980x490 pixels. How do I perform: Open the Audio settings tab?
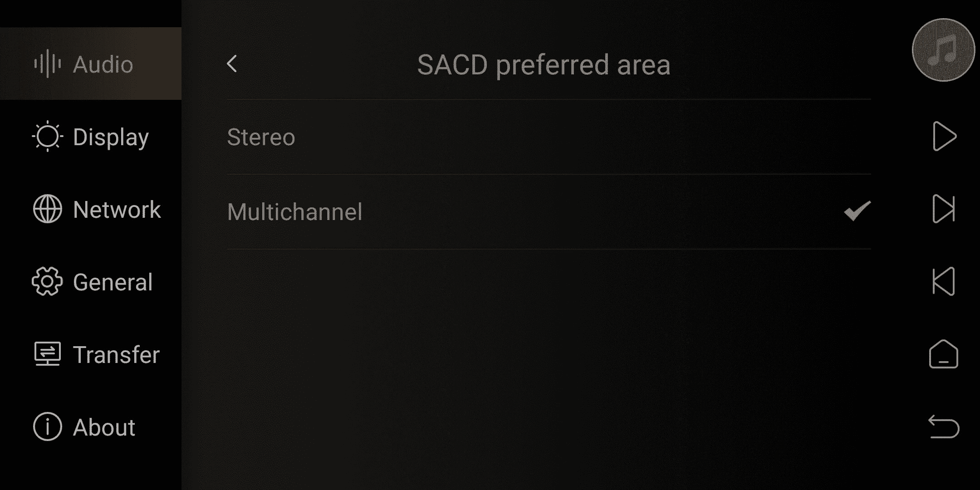click(x=91, y=64)
